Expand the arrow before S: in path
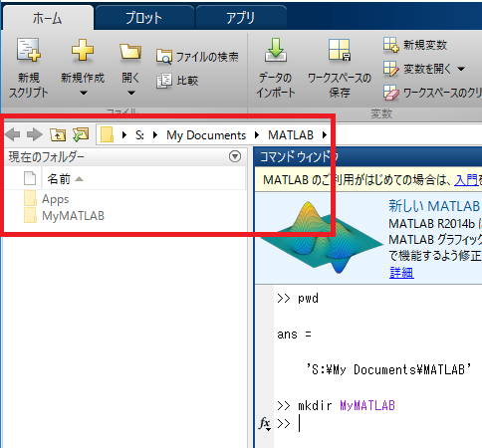 (x=124, y=135)
